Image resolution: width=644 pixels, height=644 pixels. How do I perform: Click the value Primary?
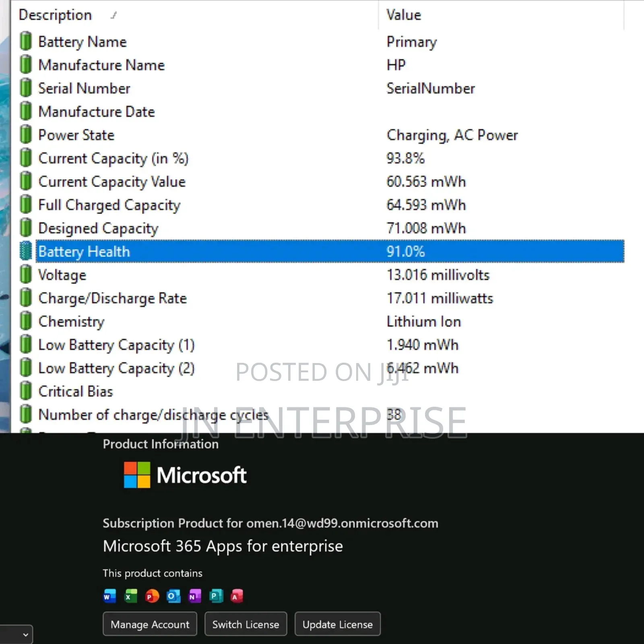click(x=412, y=42)
